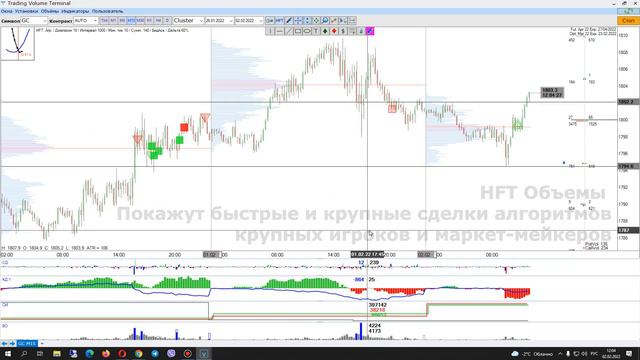The image size is (640, 360).
Task: Click the KD indicator panel label
Action: pyautogui.click(x=6, y=280)
